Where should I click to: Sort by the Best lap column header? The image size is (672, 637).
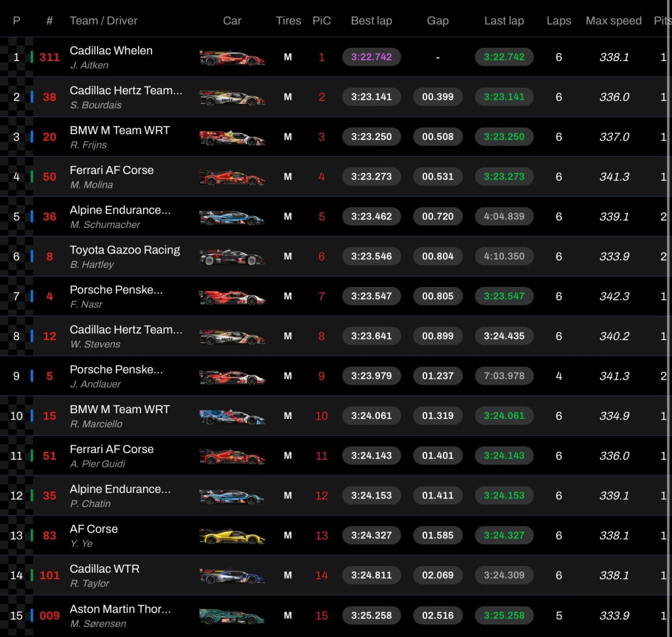coord(371,20)
